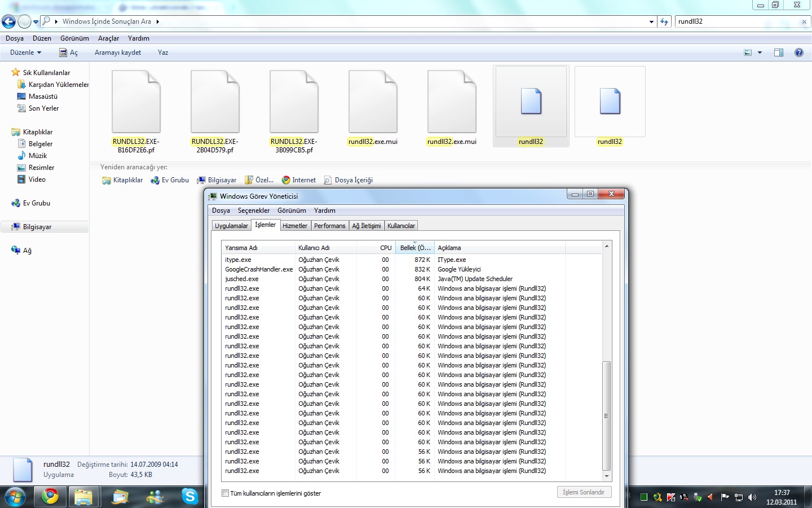Sort processes by CPU column
Image resolution: width=812 pixels, height=508 pixels.
pyautogui.click(x=376, y=248)
